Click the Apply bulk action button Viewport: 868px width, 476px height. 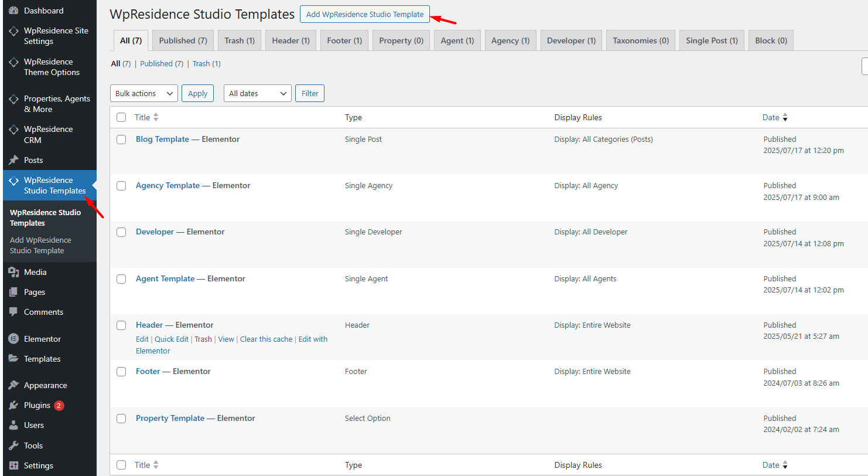[198, 93]
